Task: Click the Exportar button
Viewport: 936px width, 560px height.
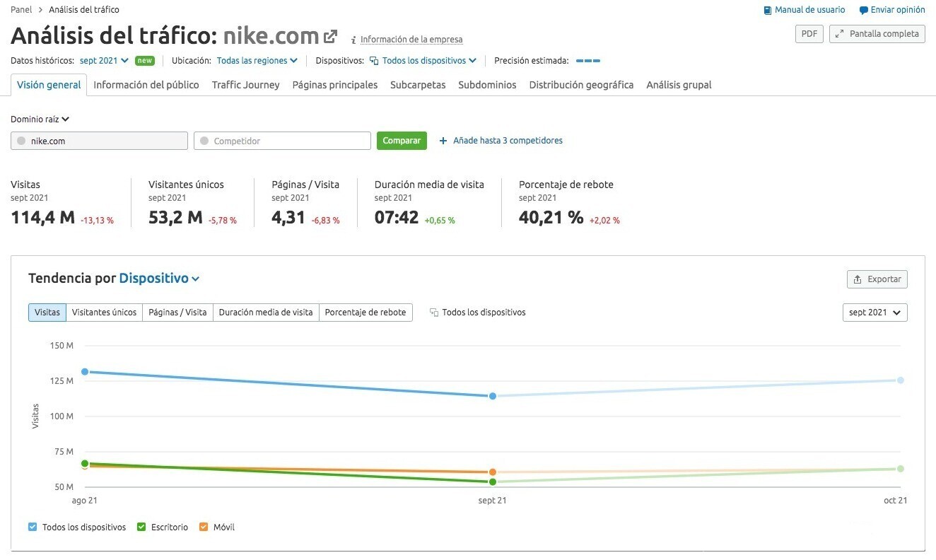Action: tap(877, 279)
